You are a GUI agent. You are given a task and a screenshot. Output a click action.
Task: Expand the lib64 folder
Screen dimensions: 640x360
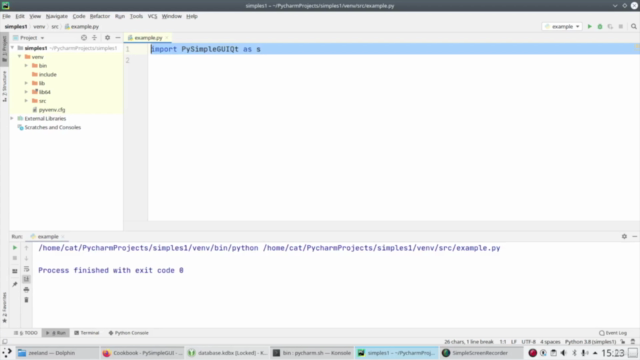[27, 92]
